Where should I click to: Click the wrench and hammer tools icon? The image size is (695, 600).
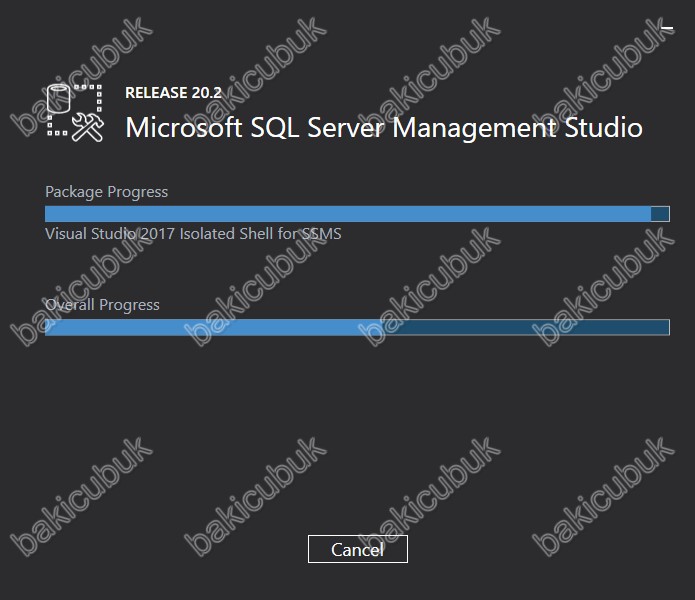pos(88,128)
